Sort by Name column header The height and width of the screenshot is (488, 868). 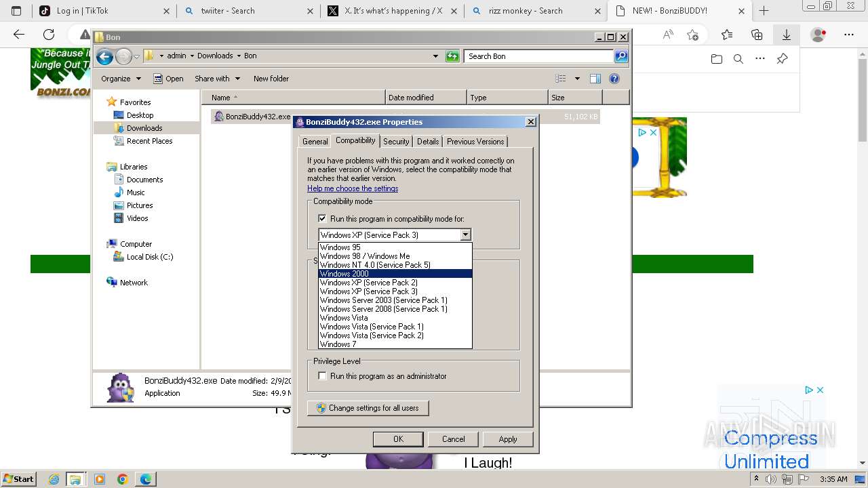pos(293,98)
